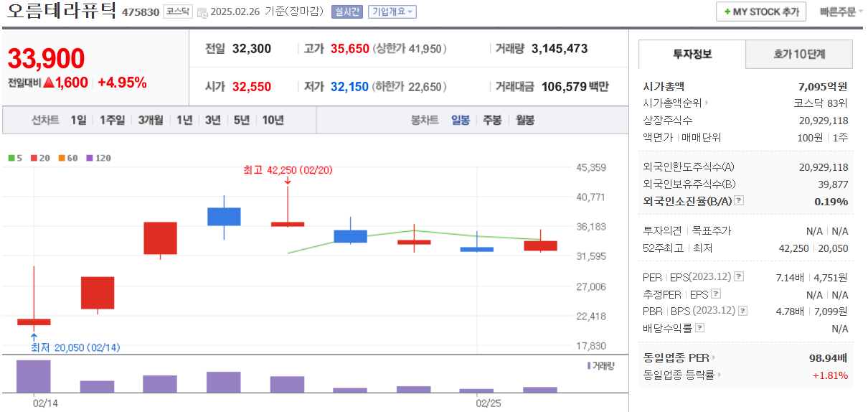Click the 45,359 price axis label

pos(592,167)
